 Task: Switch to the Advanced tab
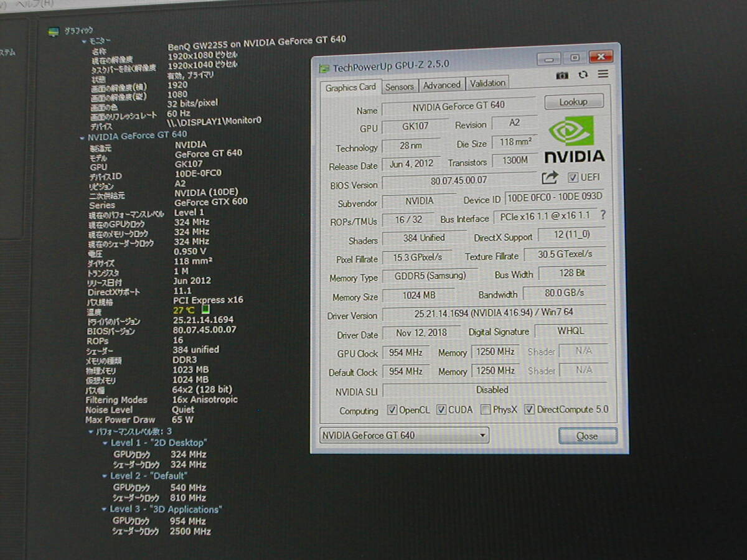tap(442, 85)
